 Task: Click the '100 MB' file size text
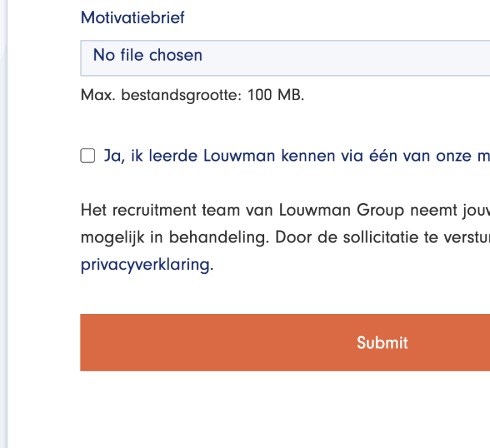coord(274,94)
